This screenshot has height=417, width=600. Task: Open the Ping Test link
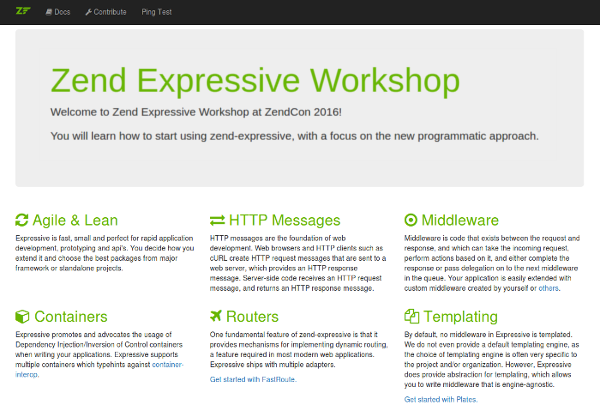(x=157, y=12)
